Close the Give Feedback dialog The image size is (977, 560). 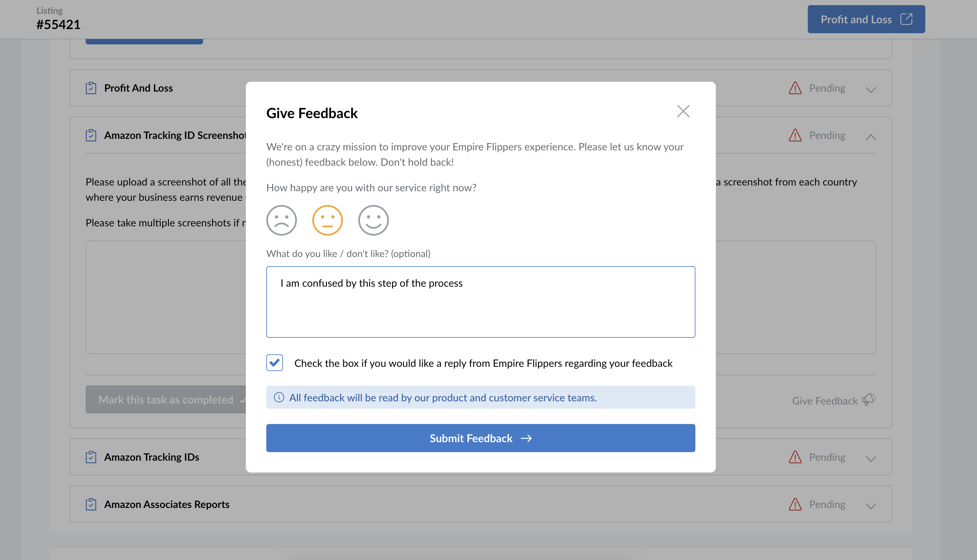pos(683,111)
